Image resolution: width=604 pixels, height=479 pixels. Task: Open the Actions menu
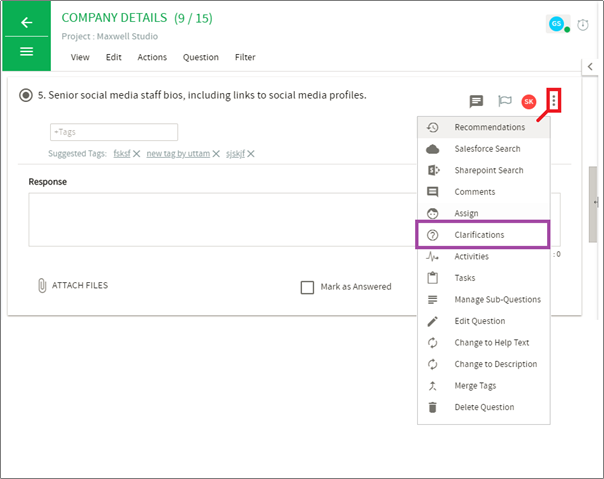(x=152, y=57)
